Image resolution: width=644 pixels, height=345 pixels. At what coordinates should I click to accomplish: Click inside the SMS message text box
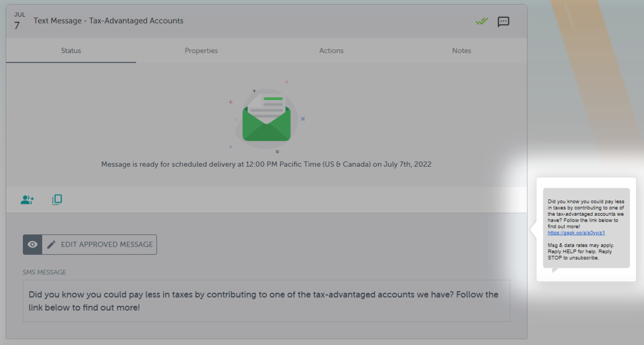[x=266, y=301]
